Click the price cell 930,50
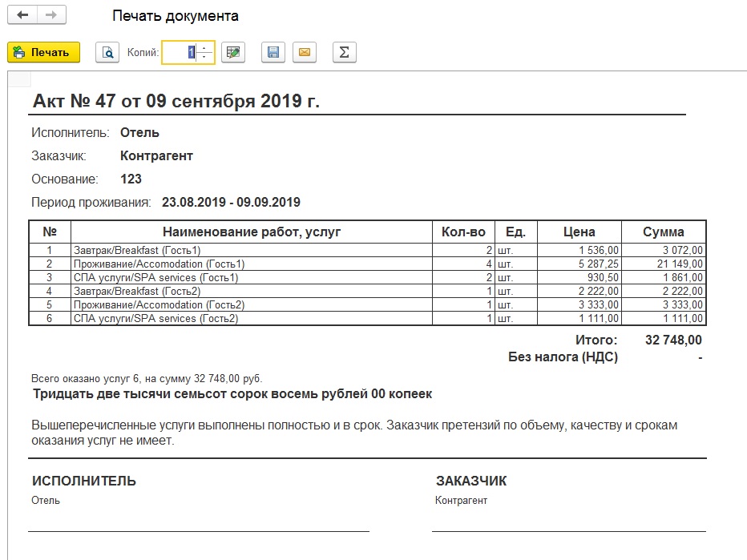This screenshot has width=747, height=560. (x=579, y=278)
